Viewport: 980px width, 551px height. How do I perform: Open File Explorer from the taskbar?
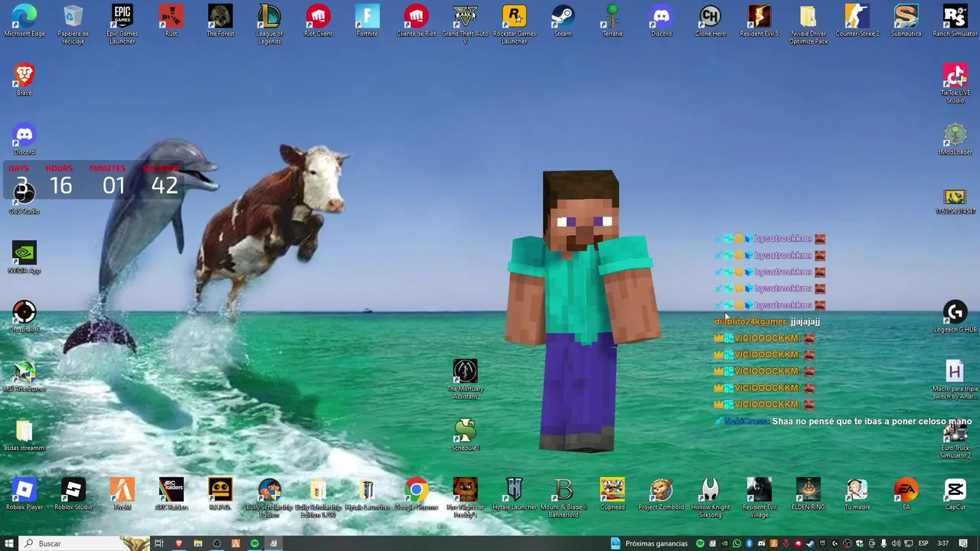198,543
